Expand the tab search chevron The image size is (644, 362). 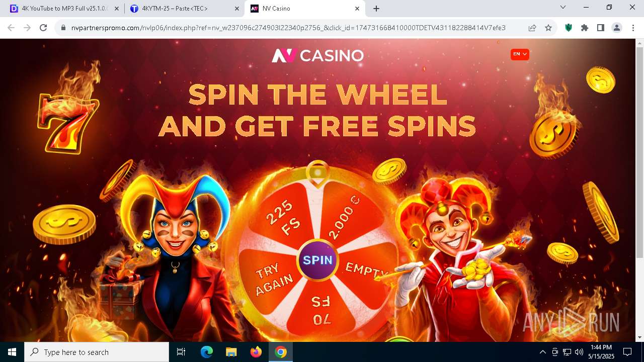(x=563, y=7)
